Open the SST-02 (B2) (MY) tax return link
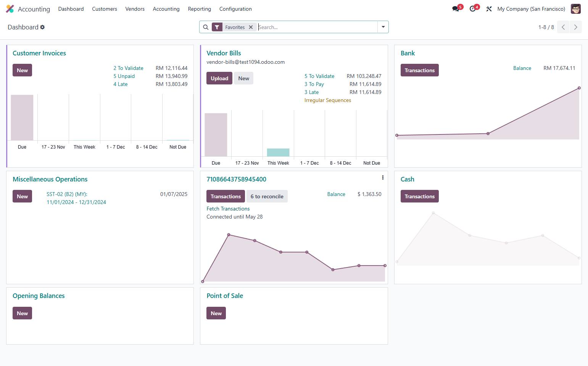Viewport: 588px width, 366px height. coord(76,198)
